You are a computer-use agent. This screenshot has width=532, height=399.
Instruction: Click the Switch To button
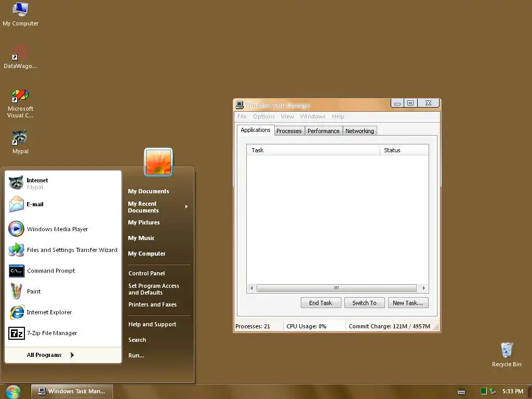coord(364,303)
